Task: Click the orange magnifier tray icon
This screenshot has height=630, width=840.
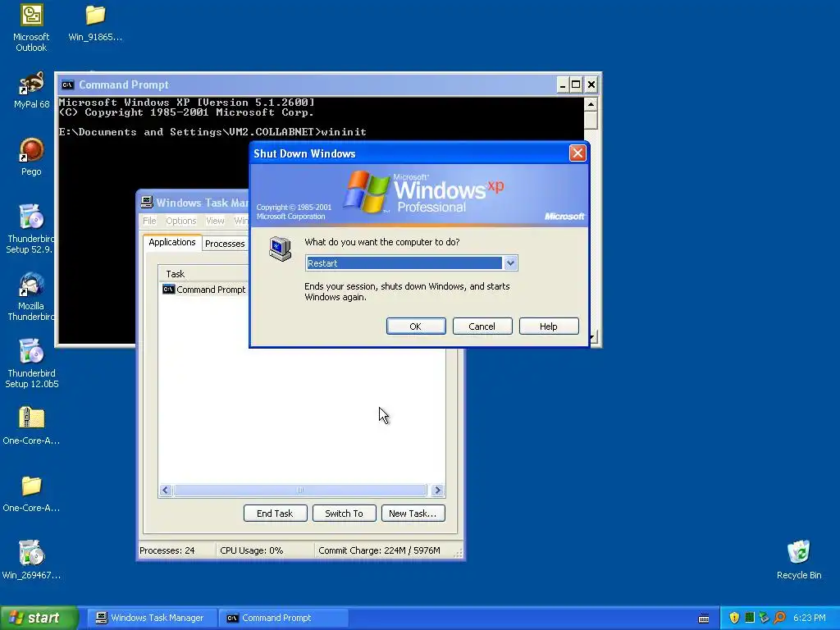Action: pyautogui.click(x=779, y=618)
